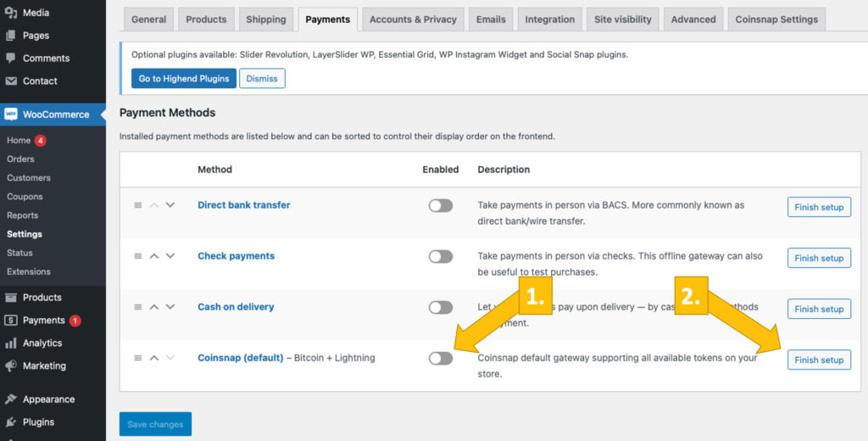Click the Comments speech bubble icon
The height and width of the screenshot is (441, 868).
pos(11,59)
